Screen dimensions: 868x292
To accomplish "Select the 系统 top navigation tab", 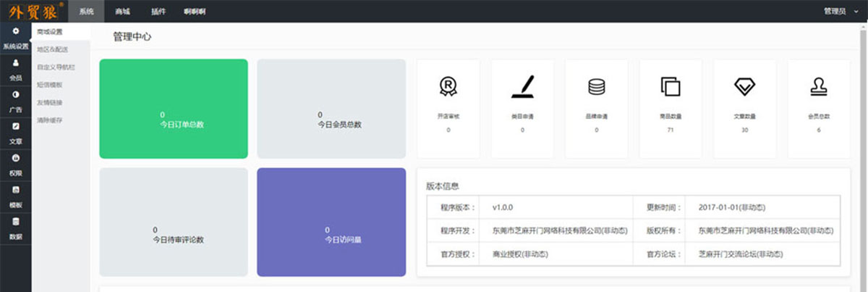I will tap(87, 12).
